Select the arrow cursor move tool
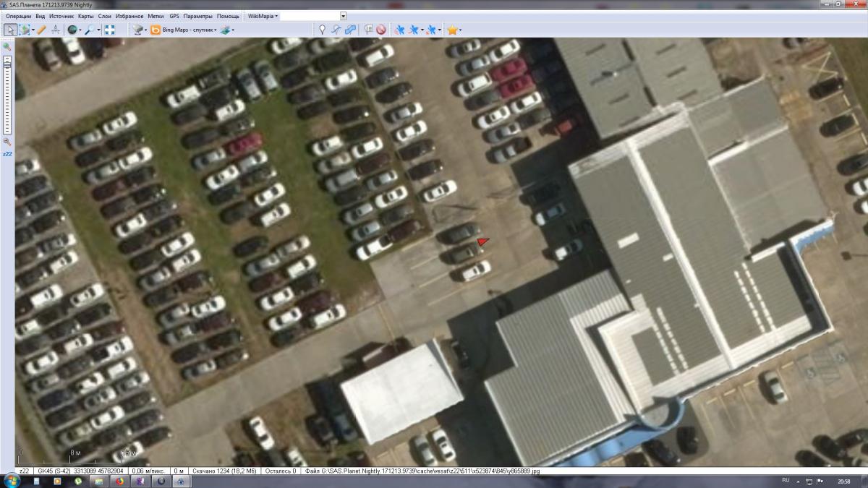 (x=10, y=30)
